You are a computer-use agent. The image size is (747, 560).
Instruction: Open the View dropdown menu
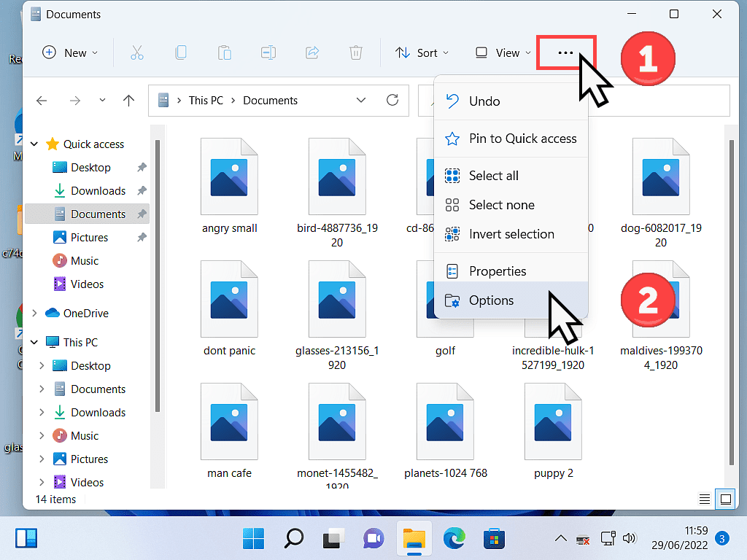click(x=503, y=53)
